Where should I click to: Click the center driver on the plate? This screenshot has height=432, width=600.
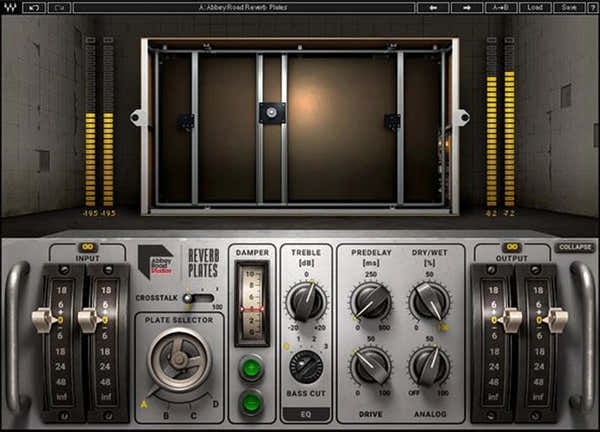(272, 112)
